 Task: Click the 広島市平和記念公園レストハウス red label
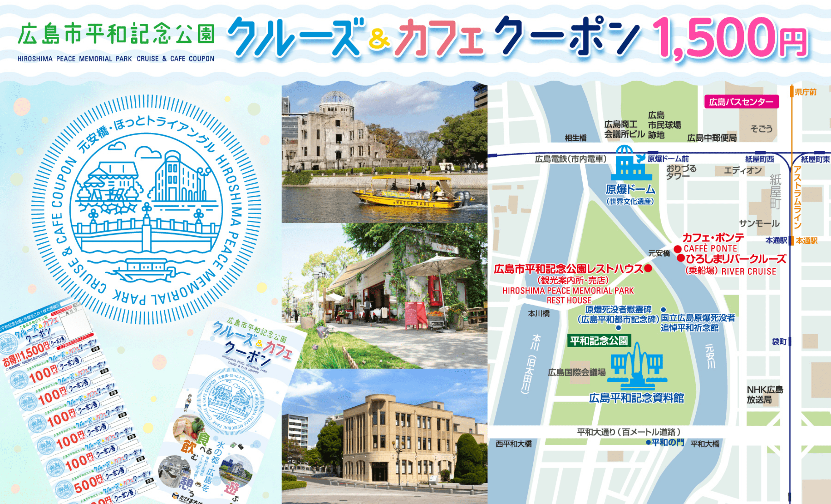(569, 269)
